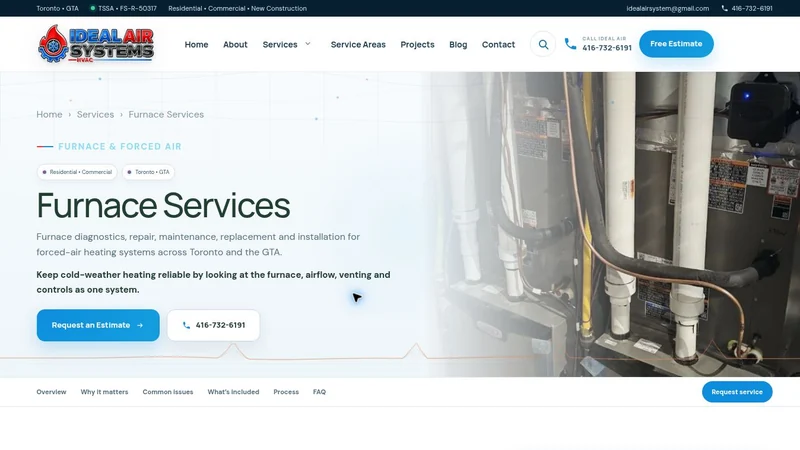The width and height of the screenshot is (800, 450).
Task: Click the hero 416-732-6191 call button
Action: pos(213,325)
